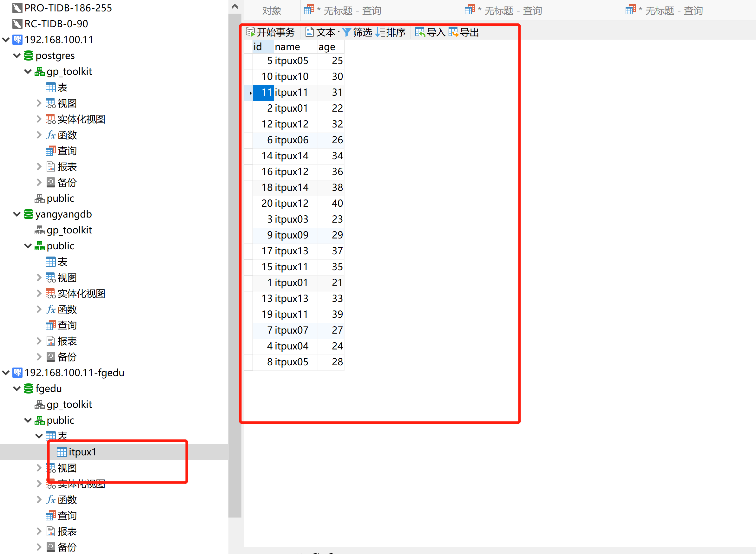Collapse public schema under yangyangdb

click(28, 246)
